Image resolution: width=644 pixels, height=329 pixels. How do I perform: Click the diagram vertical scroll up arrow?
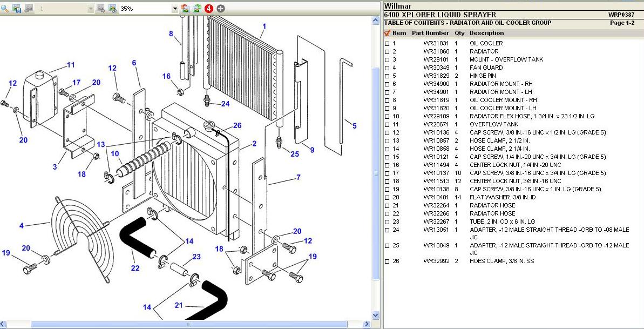[375, 20]
